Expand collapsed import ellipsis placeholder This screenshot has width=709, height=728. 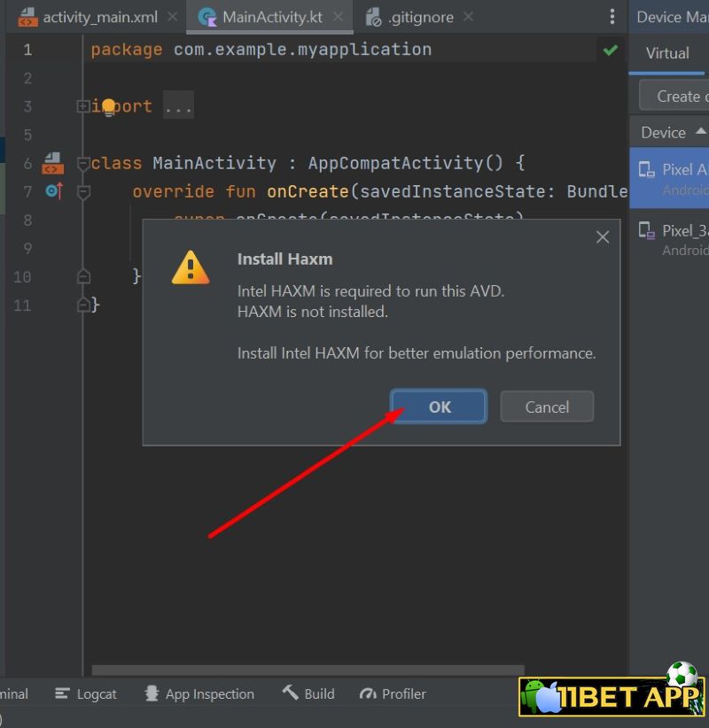click(178, 106)
